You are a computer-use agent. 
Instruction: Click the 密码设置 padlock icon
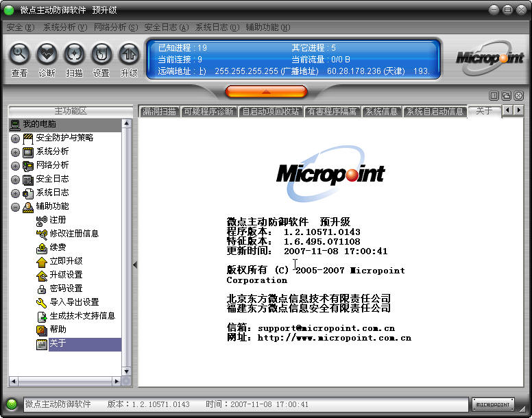(x=41, y=289)
